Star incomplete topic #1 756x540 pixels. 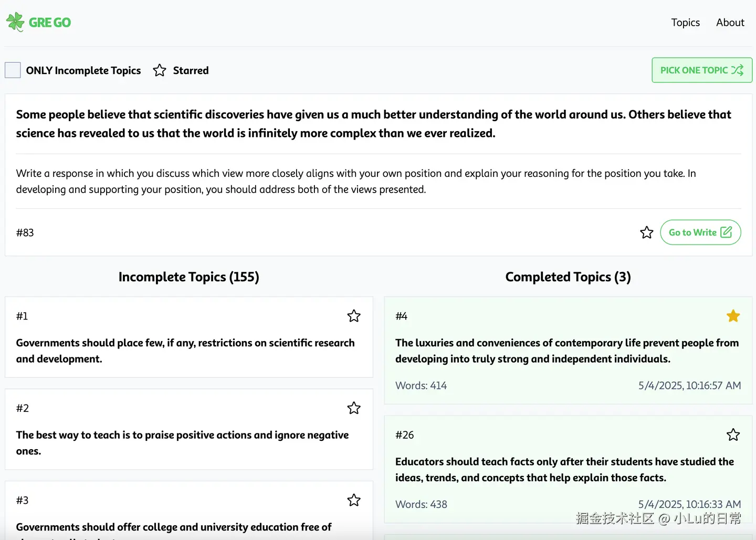click(x=354, y=316)
